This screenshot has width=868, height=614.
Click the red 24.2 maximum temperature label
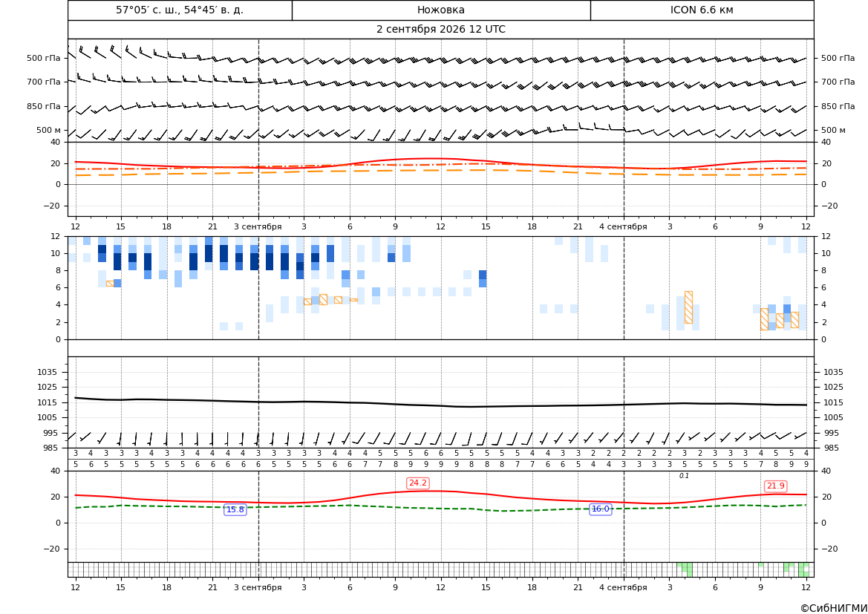click(417, 483)
